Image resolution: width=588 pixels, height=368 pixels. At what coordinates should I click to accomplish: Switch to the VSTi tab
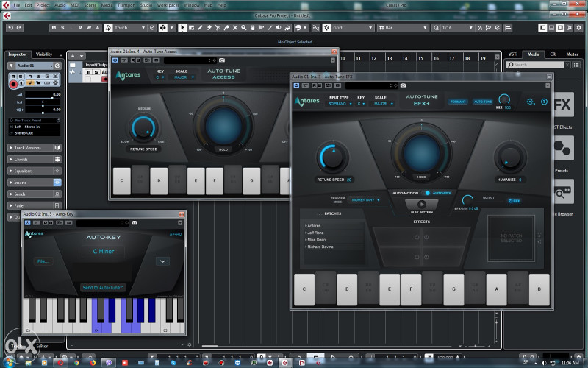[512, 54]
